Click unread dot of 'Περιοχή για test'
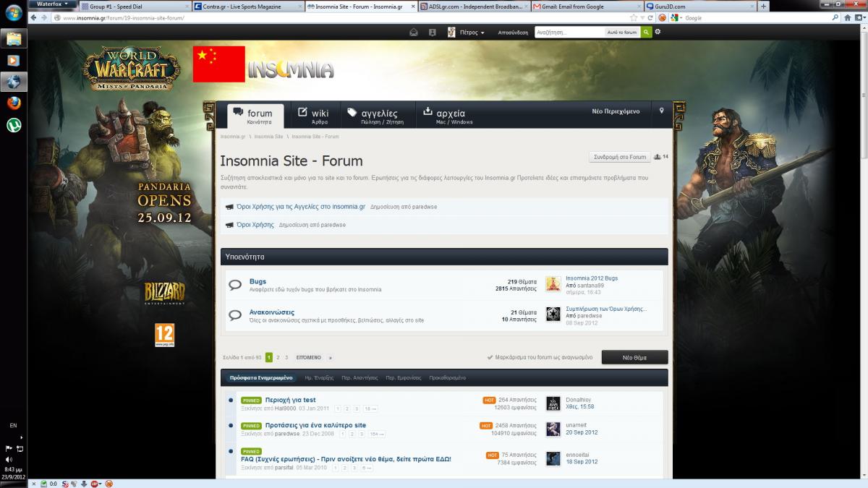 tap(231, 400)
